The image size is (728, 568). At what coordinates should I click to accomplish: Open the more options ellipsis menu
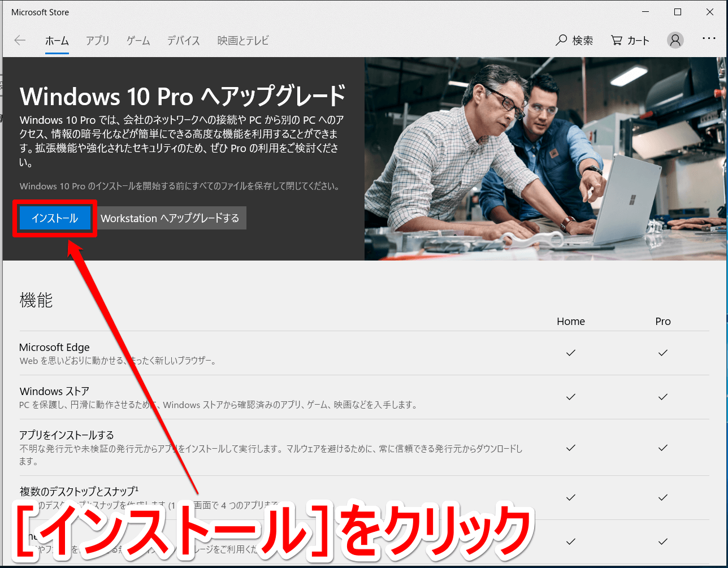click(709, 38)
